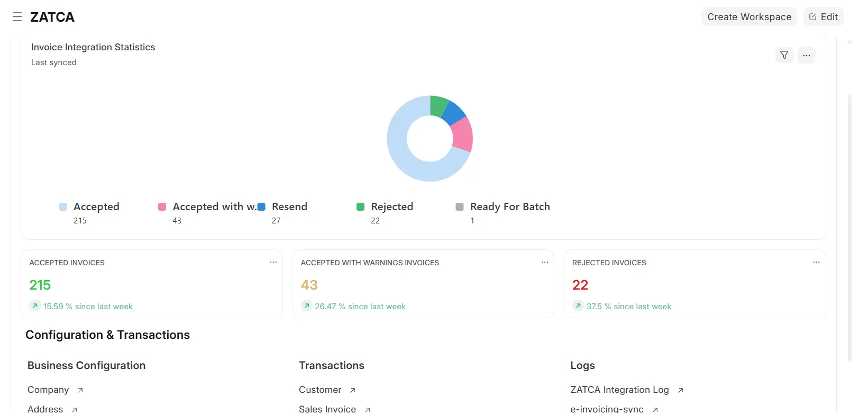Click the Transactions section heading
This screenshot has width=868, height=413.
point(332,365)
